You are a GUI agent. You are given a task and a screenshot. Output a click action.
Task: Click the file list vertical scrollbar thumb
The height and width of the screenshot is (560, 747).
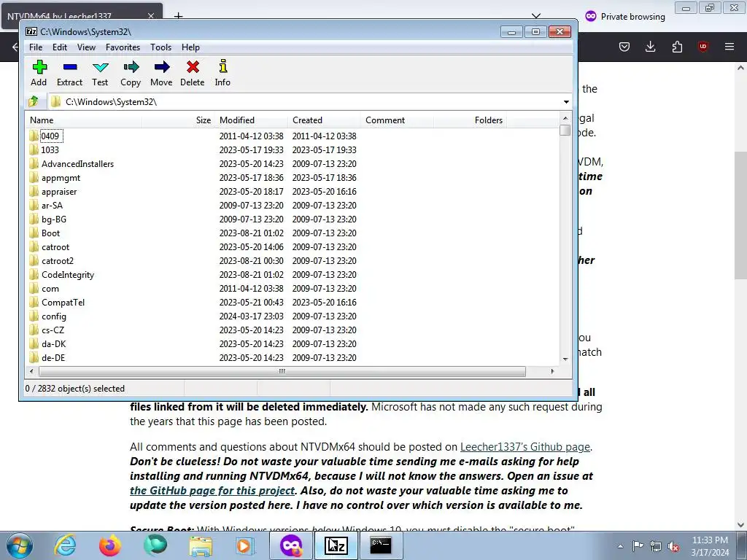(565, 130)
